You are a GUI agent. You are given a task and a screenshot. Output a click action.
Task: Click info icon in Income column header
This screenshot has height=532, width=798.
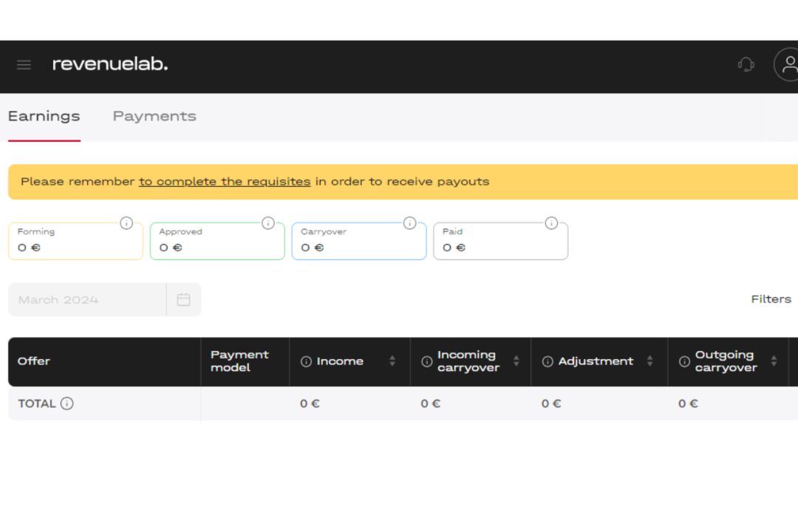pyautogui.click(x=306, y=361)
